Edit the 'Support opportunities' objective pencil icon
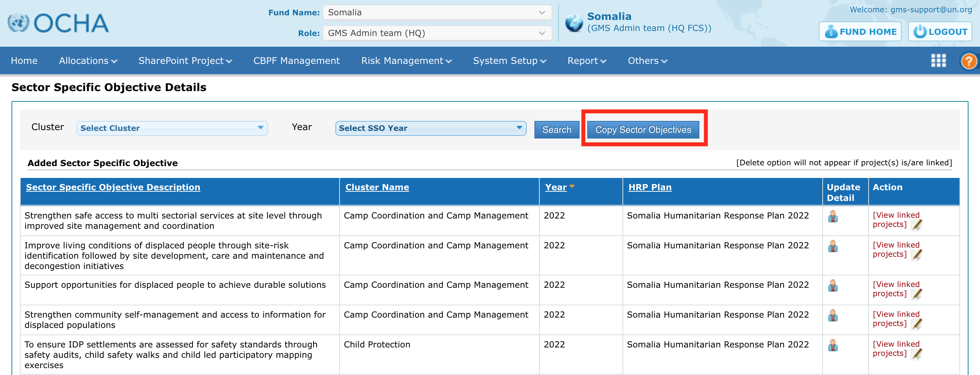Viewport: 980px width, 375px height. point(916,295)
